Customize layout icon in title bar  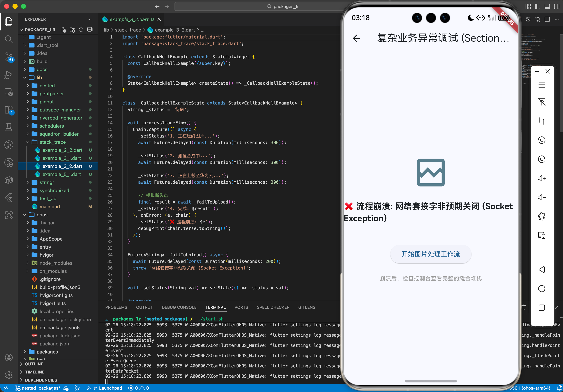click(x=528, y=6)
